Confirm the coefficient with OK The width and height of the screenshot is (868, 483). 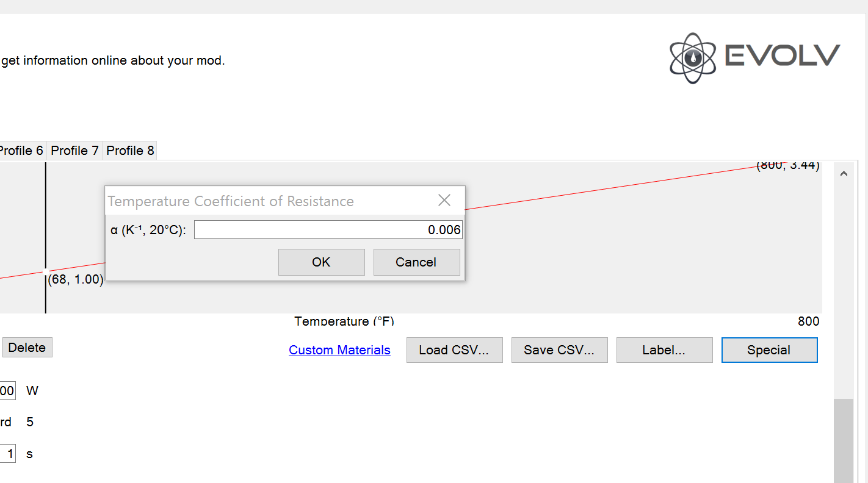(321, 262)
